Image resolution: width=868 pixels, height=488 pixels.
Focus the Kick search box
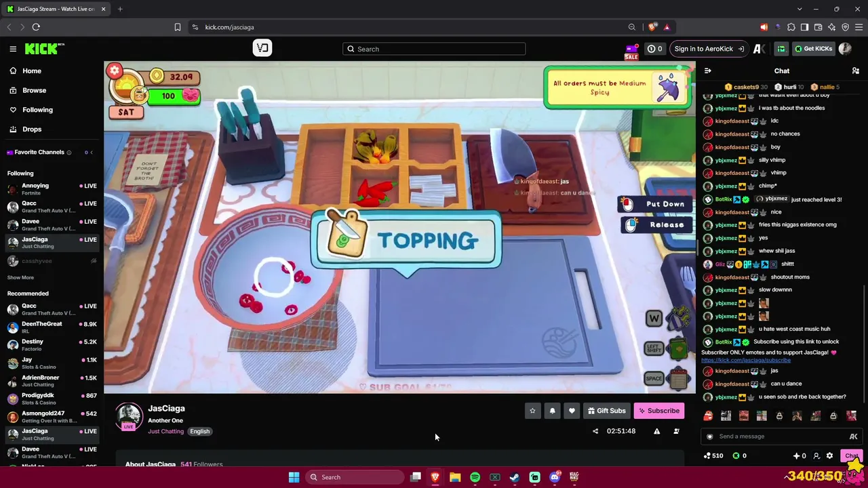coord(434,49)
